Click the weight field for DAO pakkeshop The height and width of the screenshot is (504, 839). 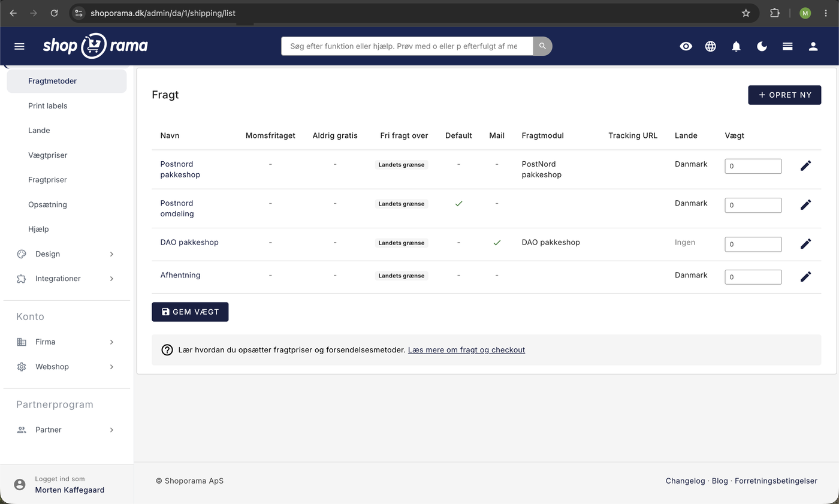pos(753,244)
